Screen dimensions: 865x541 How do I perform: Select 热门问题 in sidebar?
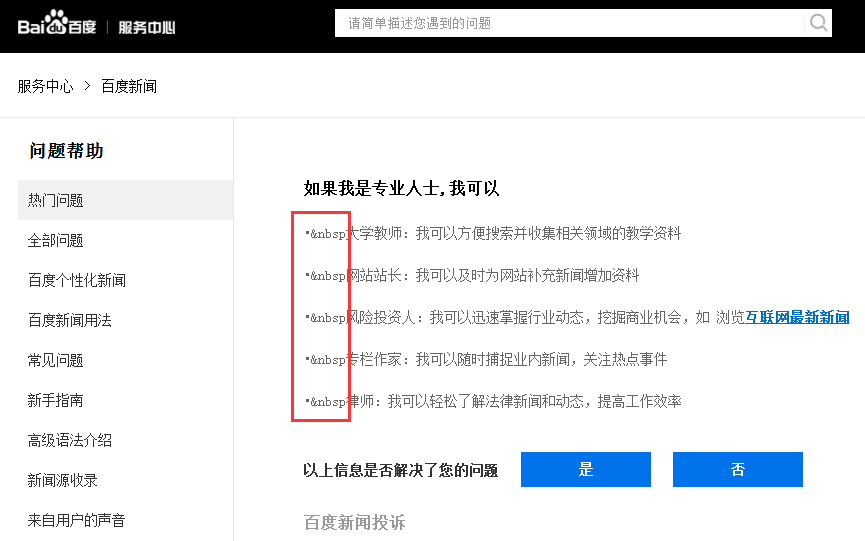pos(125,200)
